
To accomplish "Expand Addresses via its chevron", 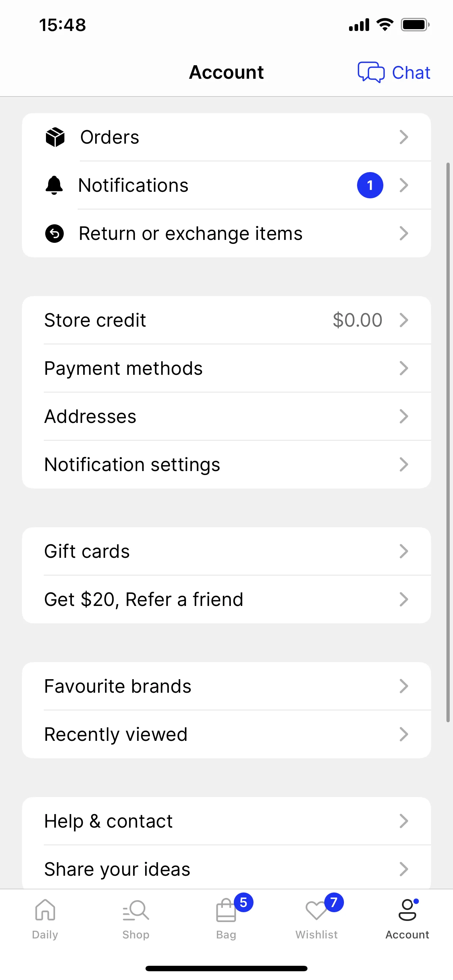I will [404, 416].
